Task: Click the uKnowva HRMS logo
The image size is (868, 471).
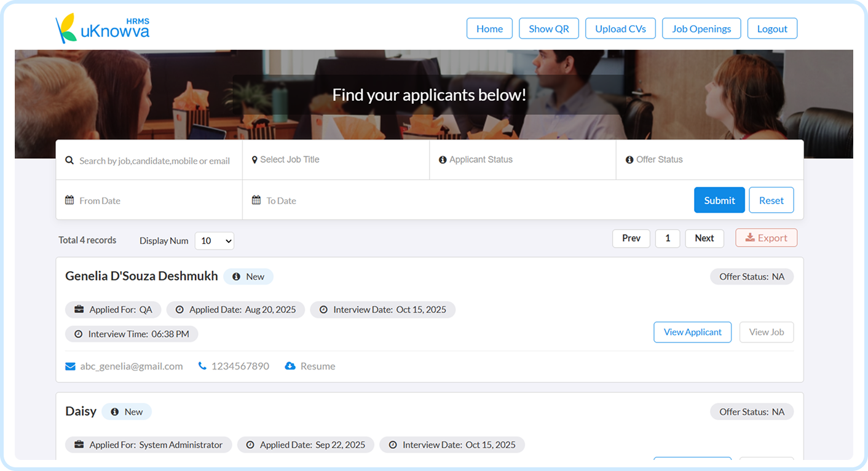Action: point(103,28)
